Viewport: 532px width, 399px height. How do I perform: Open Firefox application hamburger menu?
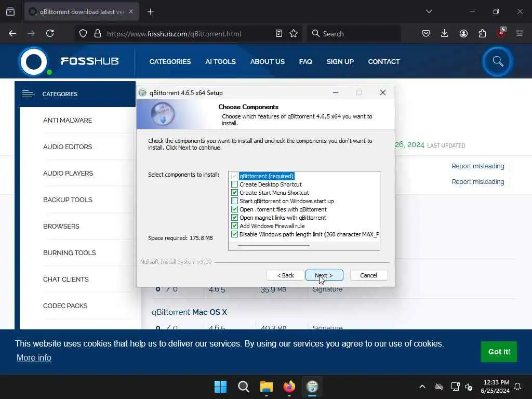pos(520,33)
